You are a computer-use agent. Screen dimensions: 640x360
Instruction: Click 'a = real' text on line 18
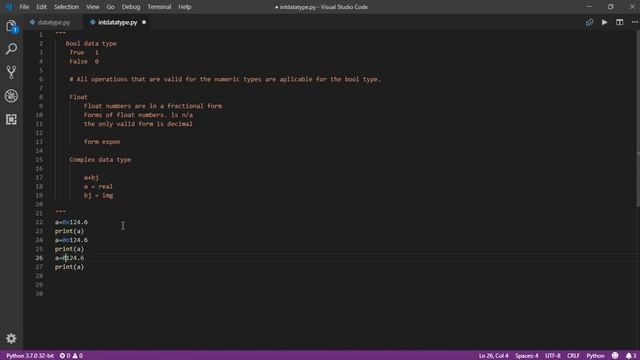pos(98,187)
